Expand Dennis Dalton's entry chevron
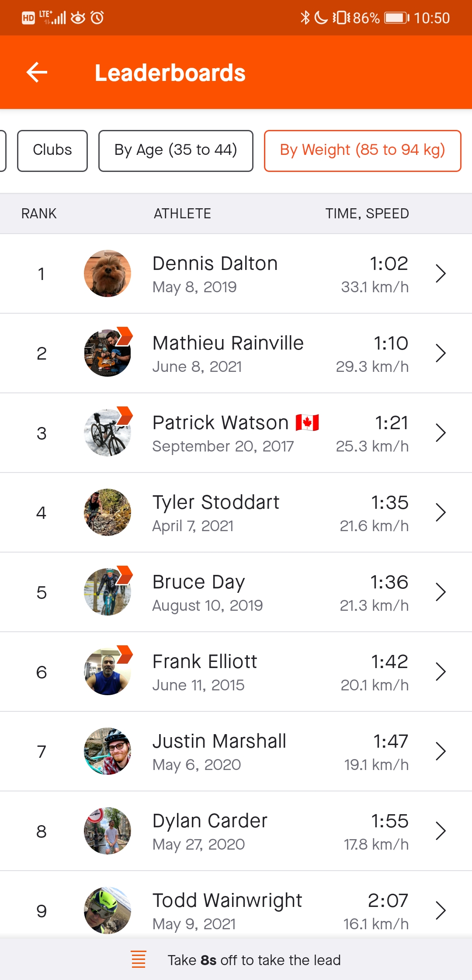This screenshot has height=980, width=472. 441,274
